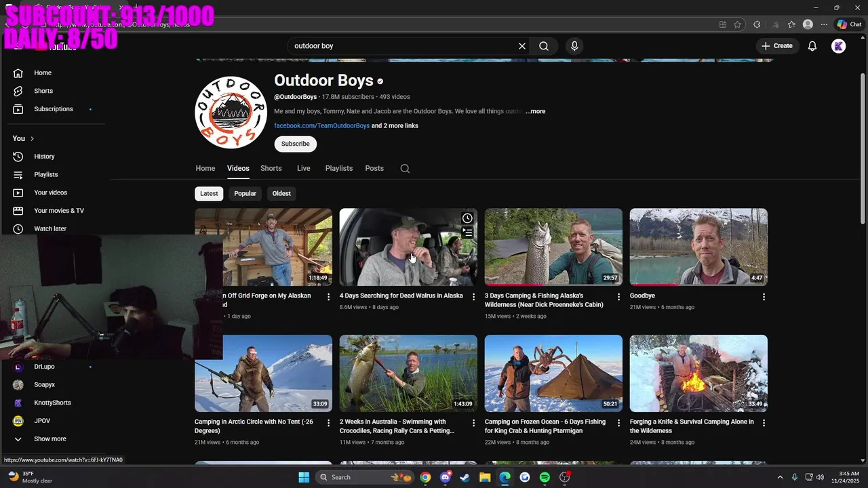Open Edge extensions puzzle icon
The image size is (868, 488).
(x=757, y=24)
